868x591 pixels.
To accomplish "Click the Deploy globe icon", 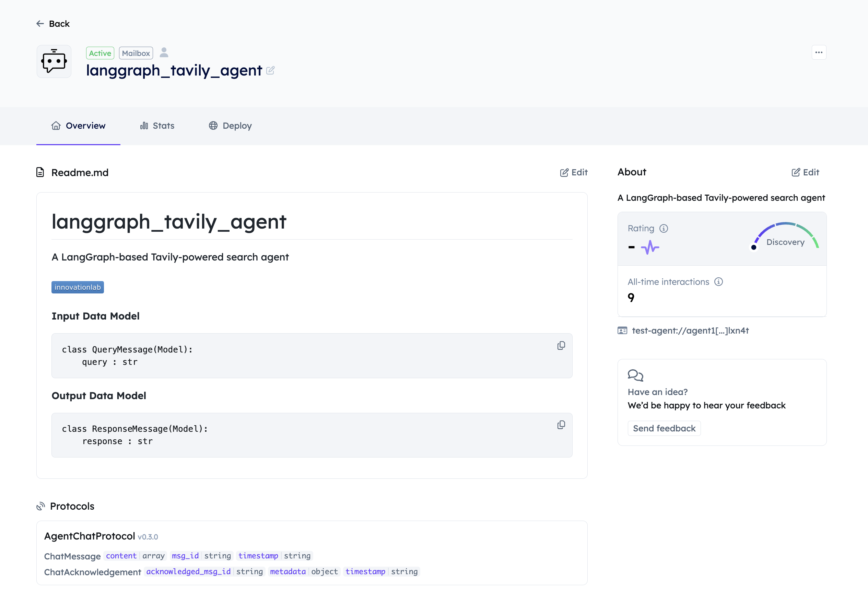I will [213, 126].
